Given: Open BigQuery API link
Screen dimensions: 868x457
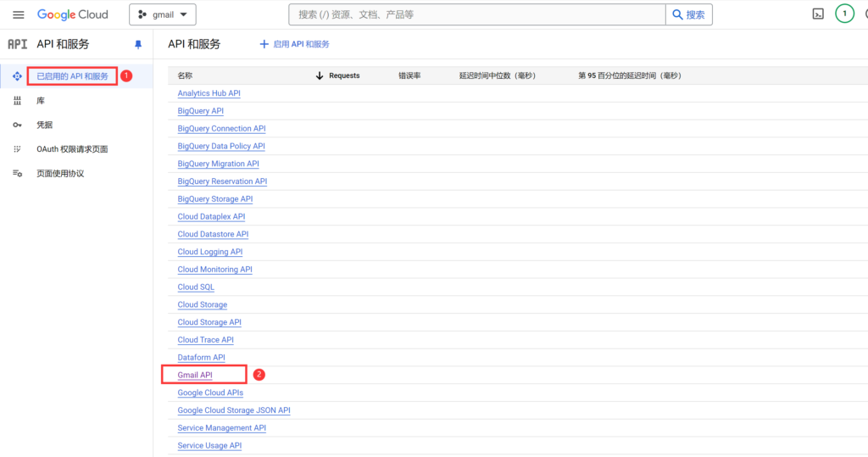Looking at the screenshot, I should coord(200,111).
